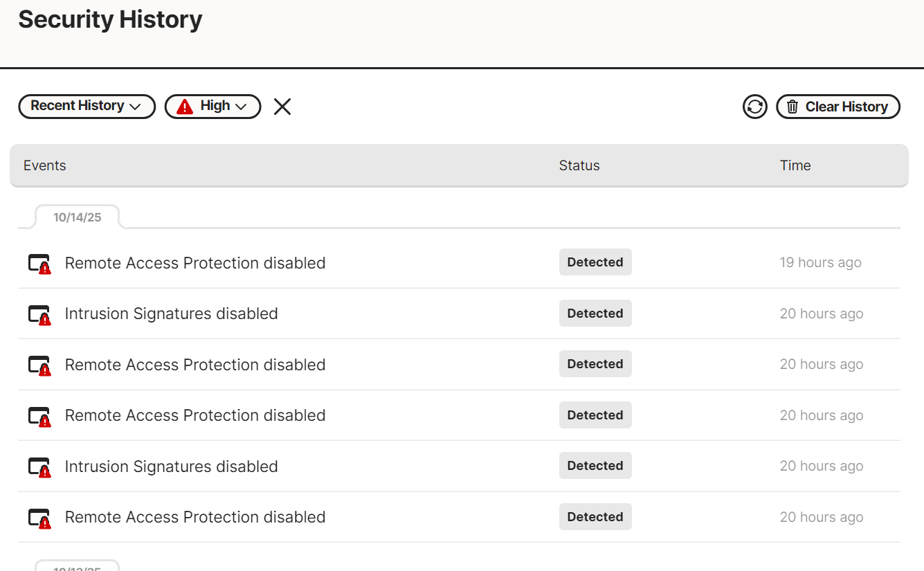Viewport: 924px width, 571px height.
Task: Select the 10/14/25 date tab
Action: pos(78,217)
